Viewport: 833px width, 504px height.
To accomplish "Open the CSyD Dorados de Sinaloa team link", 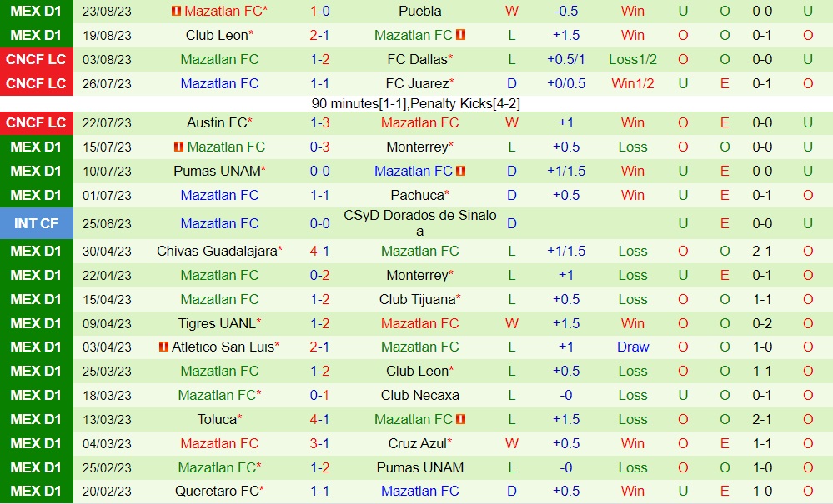I will click(419, 223).
